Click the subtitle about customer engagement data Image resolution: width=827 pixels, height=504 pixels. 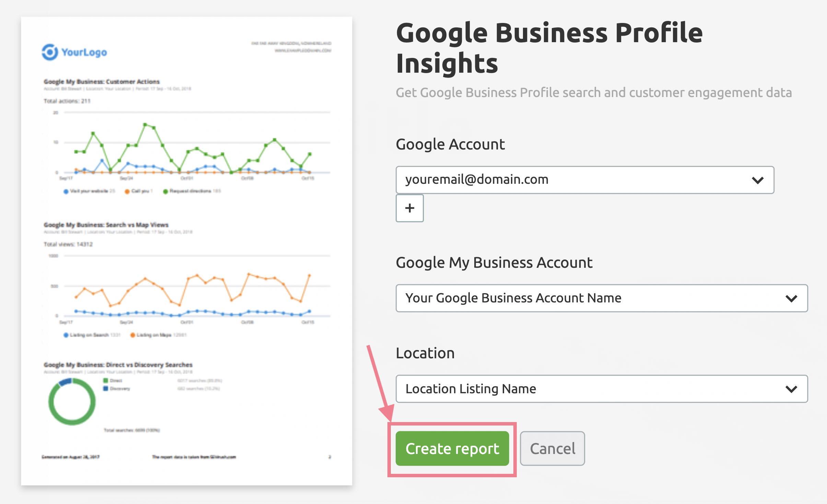594,93
